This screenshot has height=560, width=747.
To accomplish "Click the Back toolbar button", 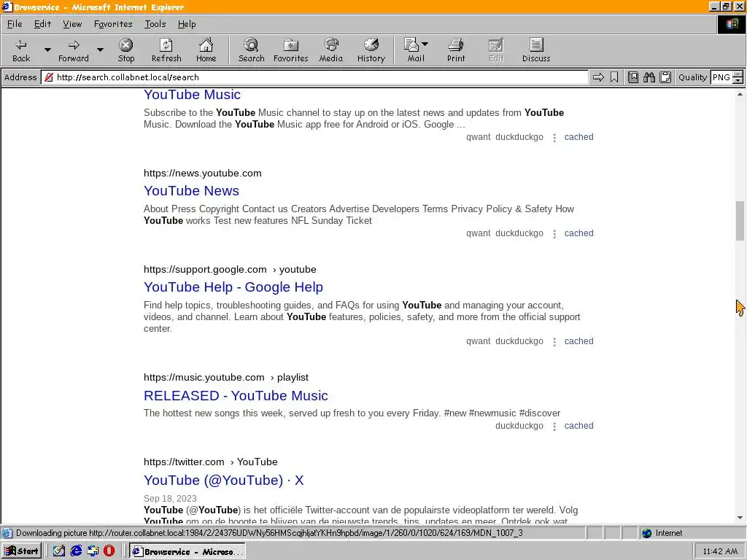I will pyautogui.click(x=21, y=50).
